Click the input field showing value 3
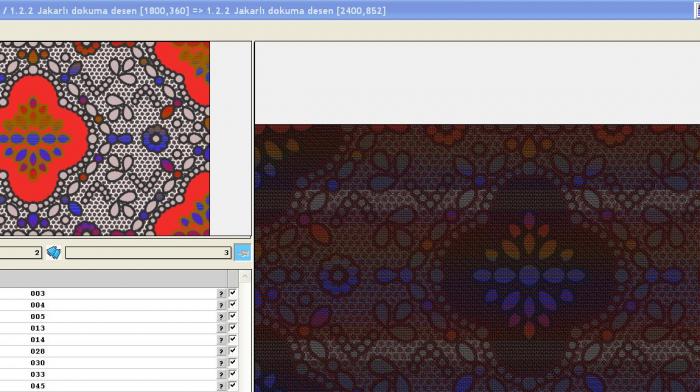The width and height of the screenshot is (700, 392). (148, 253)
